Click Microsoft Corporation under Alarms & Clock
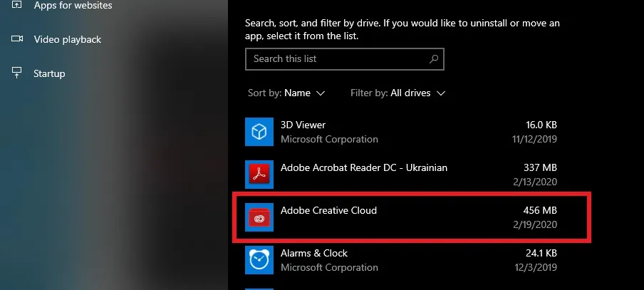Screen dimensions: 644x290 (x=329, y=267)
